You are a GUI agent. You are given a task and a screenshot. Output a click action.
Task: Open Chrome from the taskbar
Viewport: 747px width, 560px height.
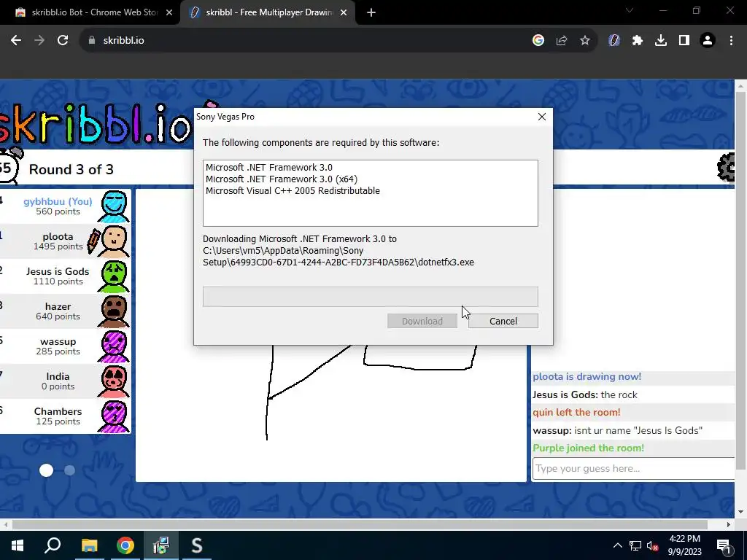pyautogui.click(x=125, y=545)
